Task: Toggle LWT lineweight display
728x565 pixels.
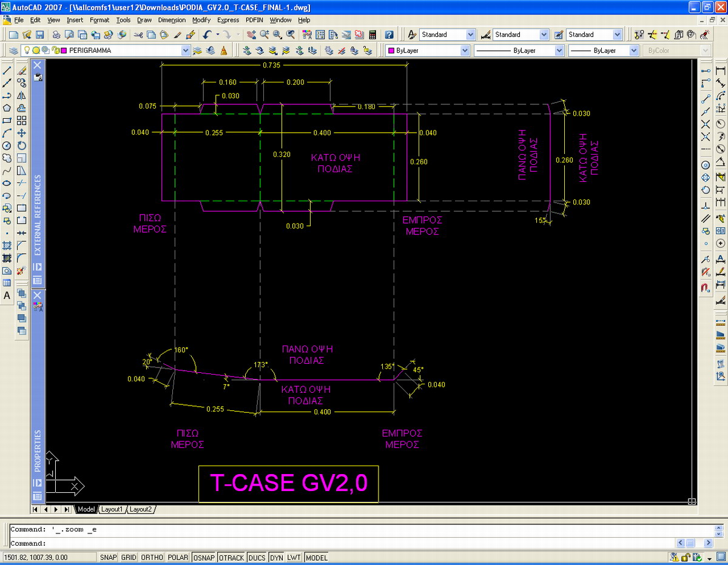Action: click(x=294, y=557)
